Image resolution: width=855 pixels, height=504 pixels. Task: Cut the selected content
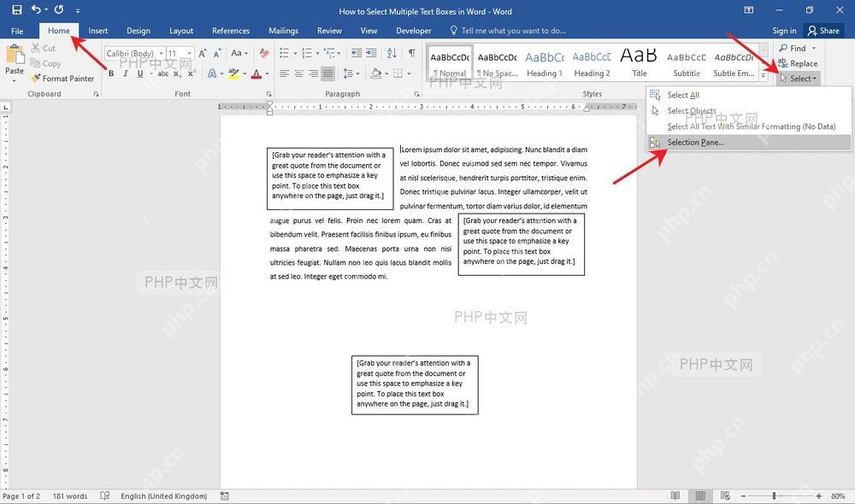pos(43,48)
